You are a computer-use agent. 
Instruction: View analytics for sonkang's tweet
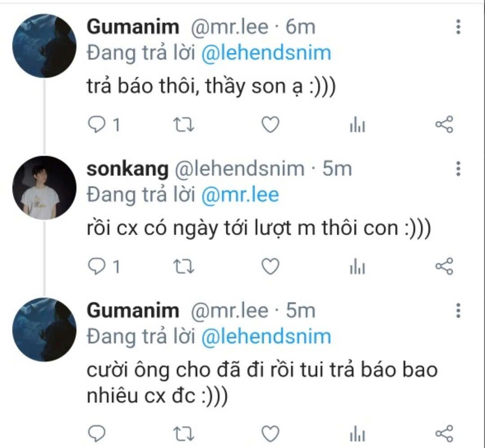click(x=357, y=266)
